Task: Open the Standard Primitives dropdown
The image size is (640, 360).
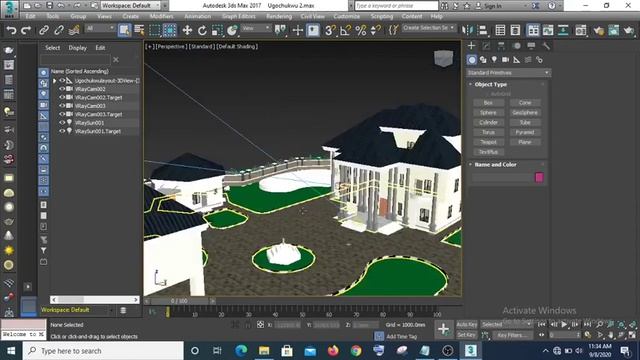Action: coord(508,73)
